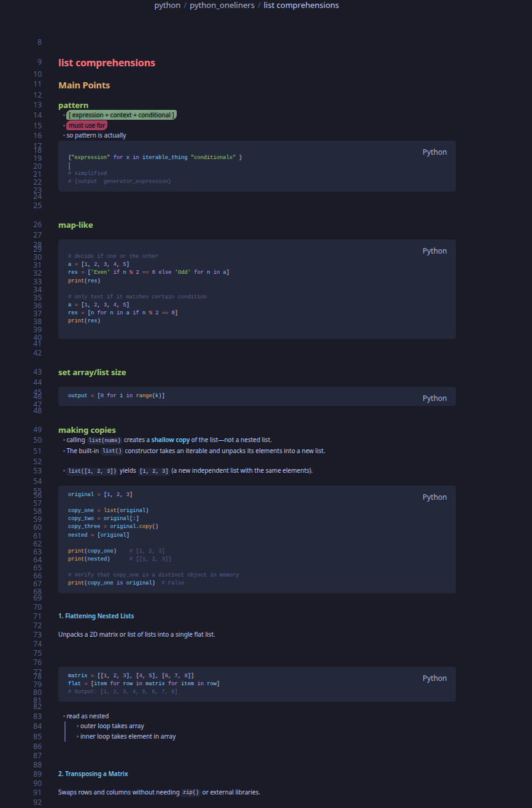Click the 'so pattern is actually' bullet
Viewport: 532px width, 808px height.
coord(96,135)
